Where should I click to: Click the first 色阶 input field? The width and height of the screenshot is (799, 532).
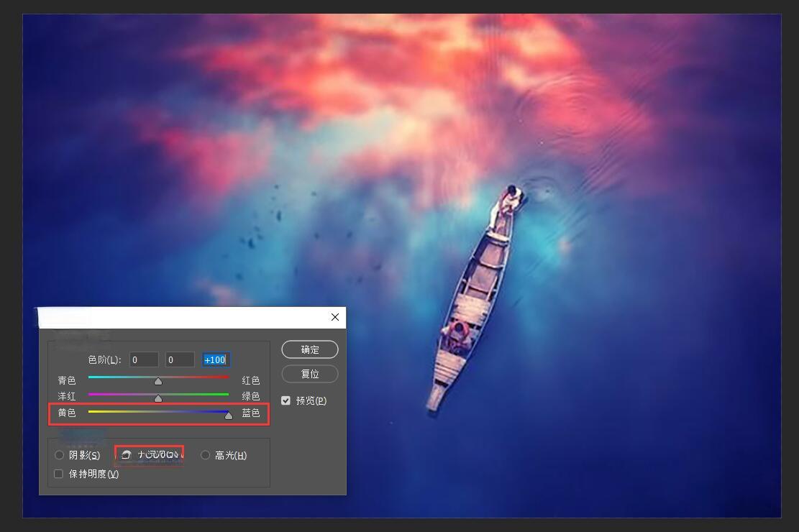tap(144, 359)
